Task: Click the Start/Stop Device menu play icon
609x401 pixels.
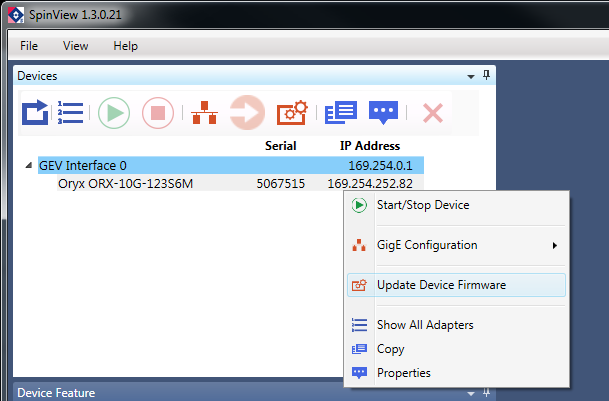Action: pyautogui.click(x=359, y=205)
